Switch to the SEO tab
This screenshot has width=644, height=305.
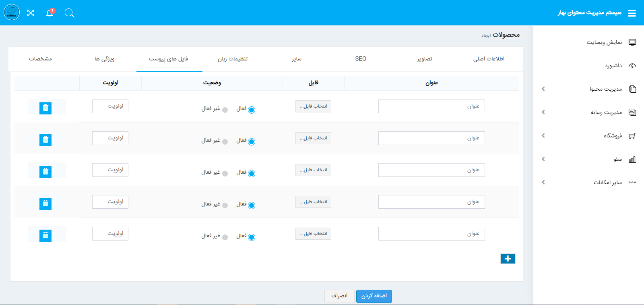pyautogui.click(x=361, y=59)
